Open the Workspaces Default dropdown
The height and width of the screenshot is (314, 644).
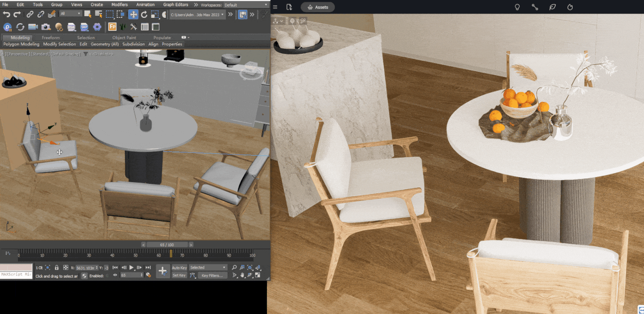(245, 5)
